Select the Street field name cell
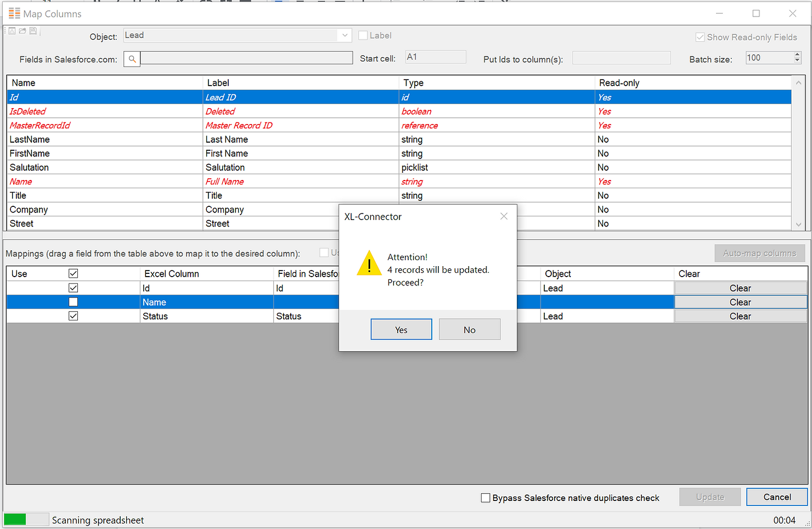Viewport: 812px width, 529px height. pos(105,223)
